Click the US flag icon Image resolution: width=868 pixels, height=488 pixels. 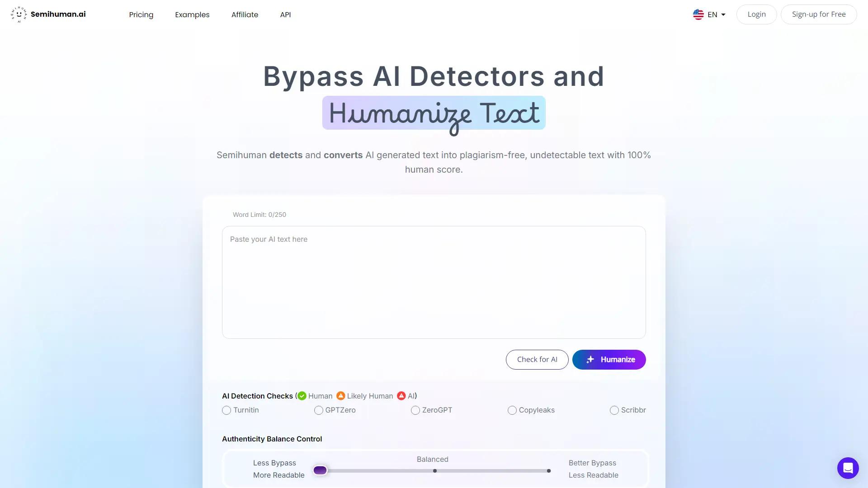click(x=698, y=14)
